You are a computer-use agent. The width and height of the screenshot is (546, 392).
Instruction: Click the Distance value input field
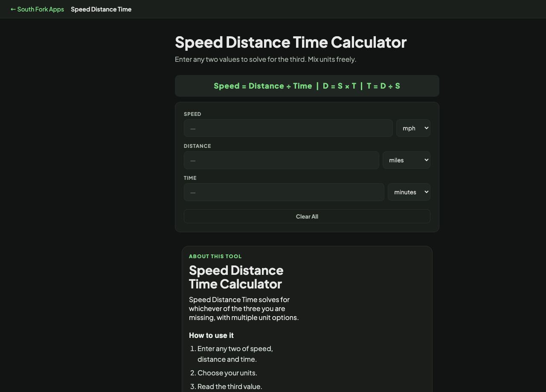[x=282, y=160]
